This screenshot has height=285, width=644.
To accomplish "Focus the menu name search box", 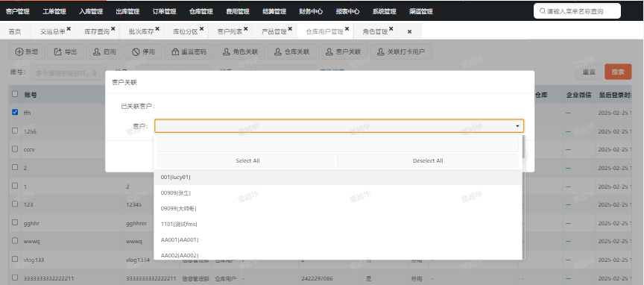I will (x=577, y=11).
